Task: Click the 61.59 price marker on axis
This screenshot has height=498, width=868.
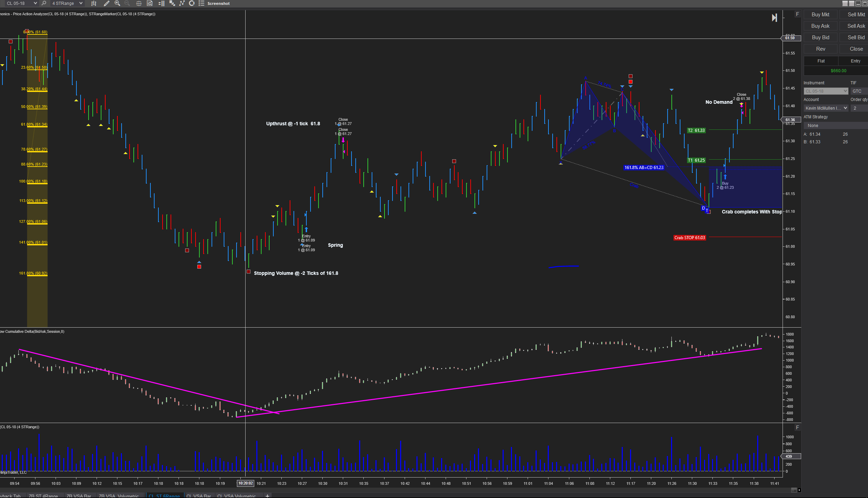Action: coord(790,38)
